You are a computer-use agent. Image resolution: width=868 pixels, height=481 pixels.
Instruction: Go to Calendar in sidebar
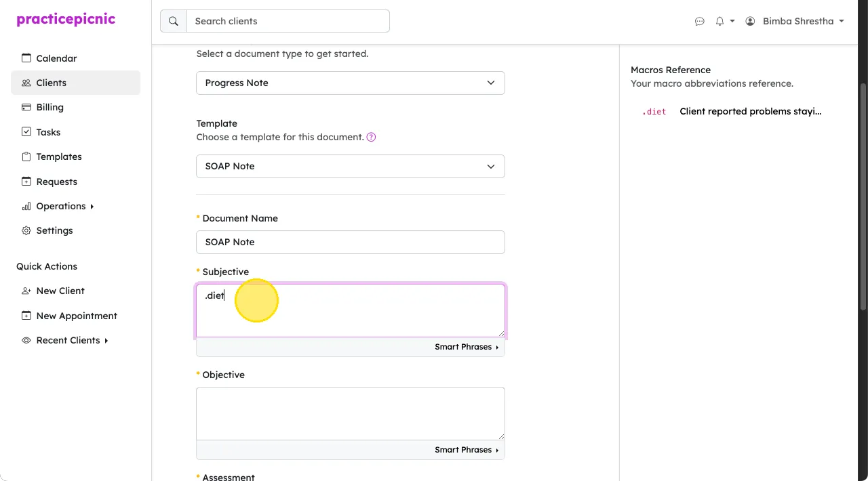coord(75,58)
